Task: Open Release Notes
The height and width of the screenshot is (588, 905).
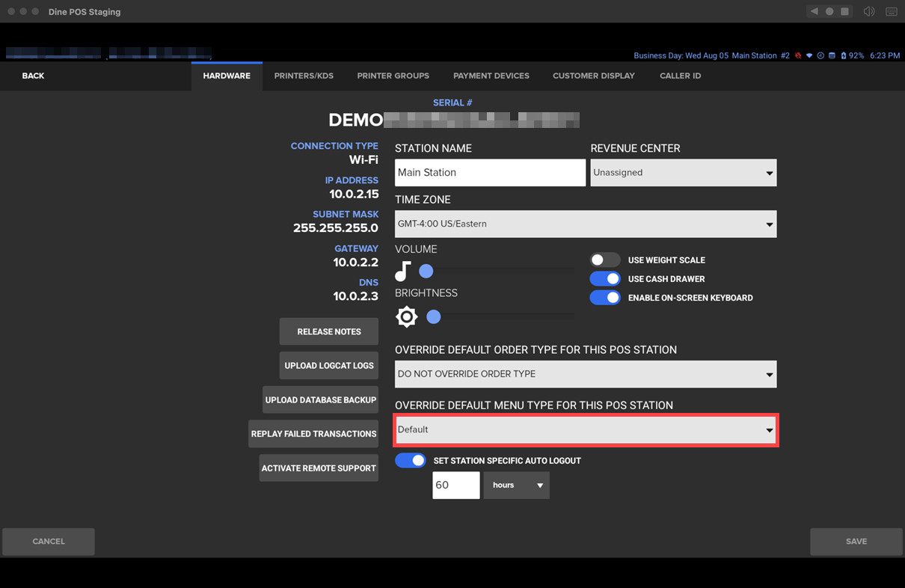Action: coord(329,331)
